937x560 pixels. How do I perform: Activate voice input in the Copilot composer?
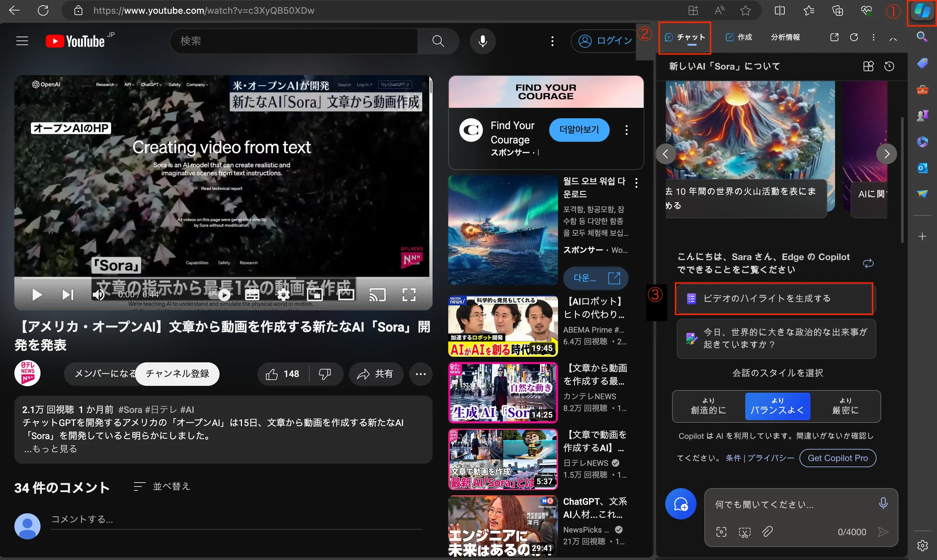pyautogui.click(x=883, y=503)
